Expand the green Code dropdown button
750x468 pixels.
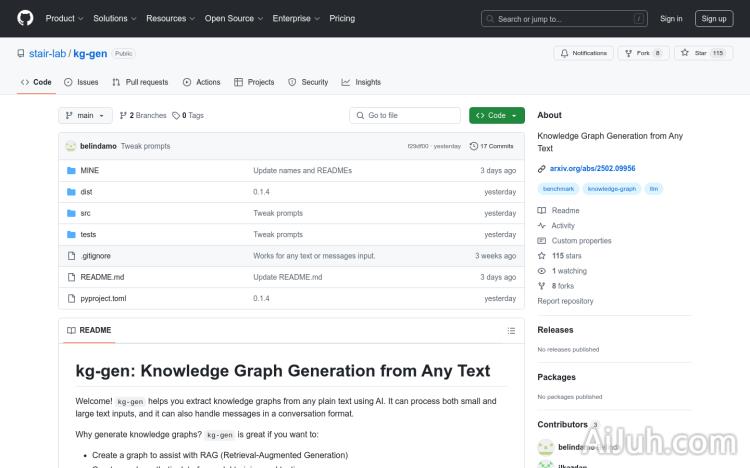click(496, 116)
